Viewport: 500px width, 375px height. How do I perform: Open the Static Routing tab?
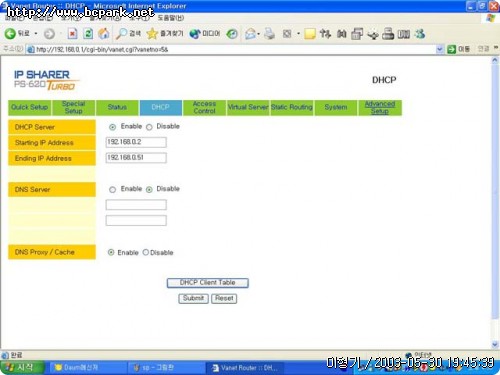292,107
